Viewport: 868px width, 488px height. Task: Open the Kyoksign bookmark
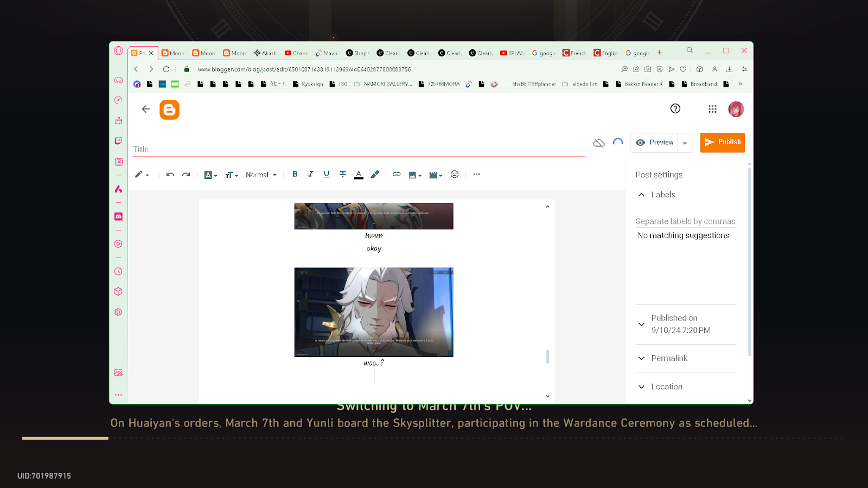point(308,84)
